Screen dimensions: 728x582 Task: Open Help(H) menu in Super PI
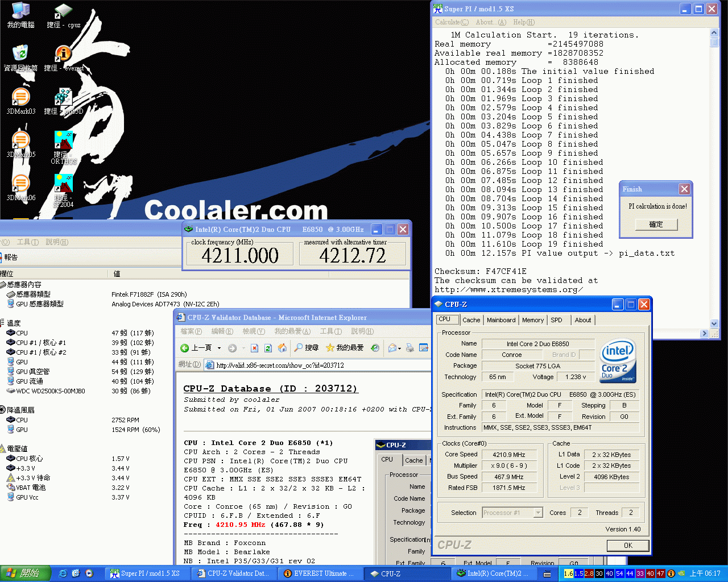[524, 22]
